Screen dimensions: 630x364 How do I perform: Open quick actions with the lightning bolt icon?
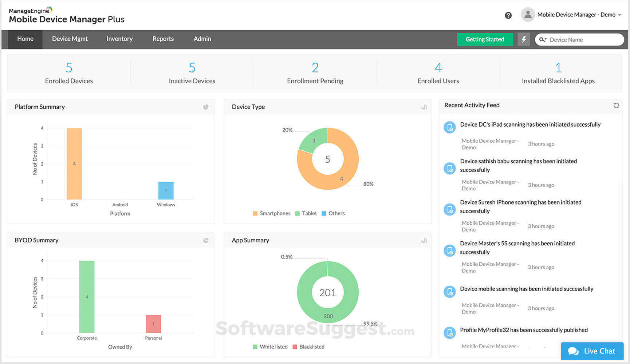click(x=524, y=39)
